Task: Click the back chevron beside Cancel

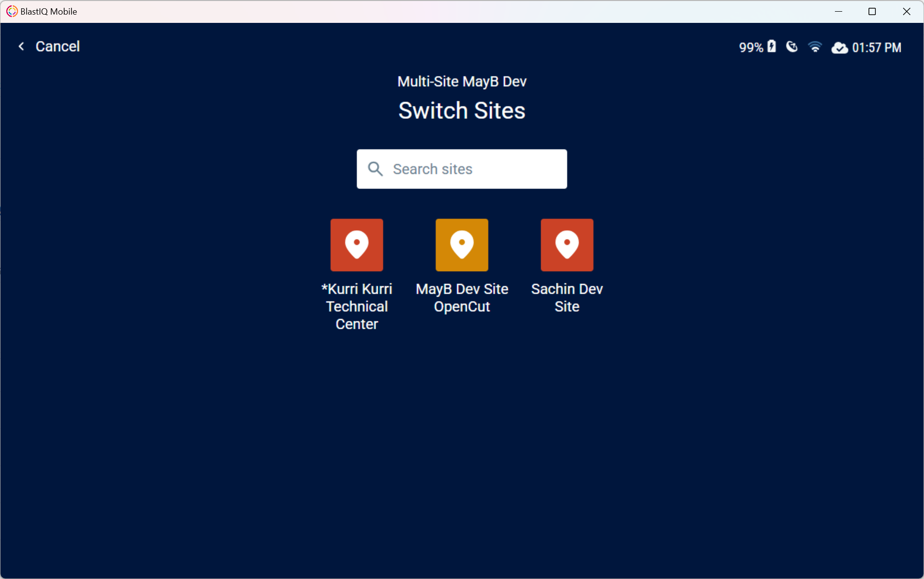Action: pos(21,46)
